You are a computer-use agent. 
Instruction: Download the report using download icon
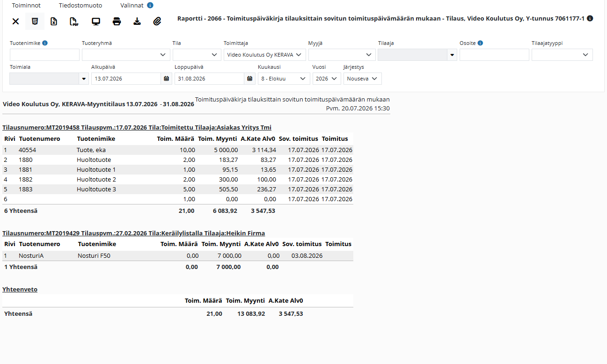point(137,21)
